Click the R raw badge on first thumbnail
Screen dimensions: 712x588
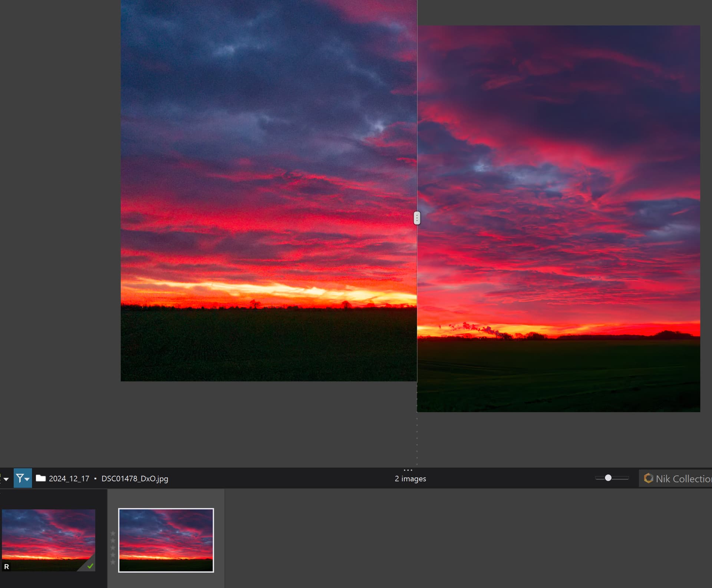[x=6, y=566]
